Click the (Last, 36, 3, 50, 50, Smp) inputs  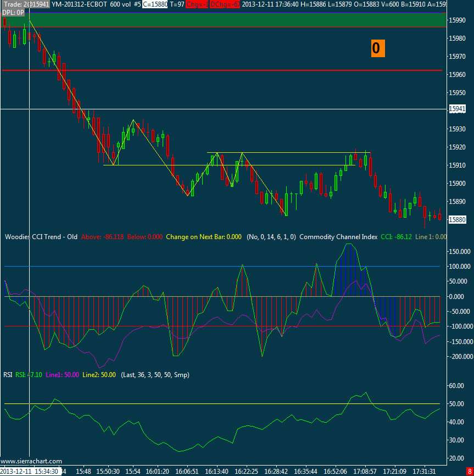pos(155,375)
